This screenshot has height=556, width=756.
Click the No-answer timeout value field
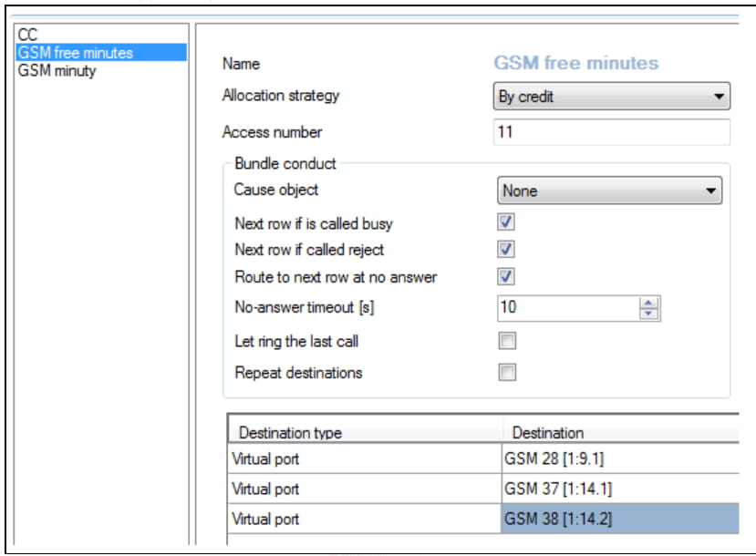[x=568, y=307]
